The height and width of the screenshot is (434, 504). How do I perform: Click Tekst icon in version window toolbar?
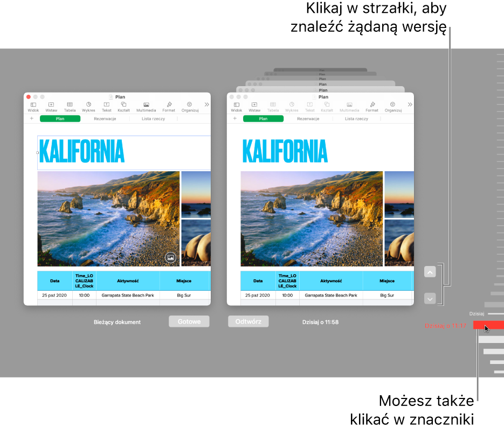pyautogui.click(x=309, y=107)
